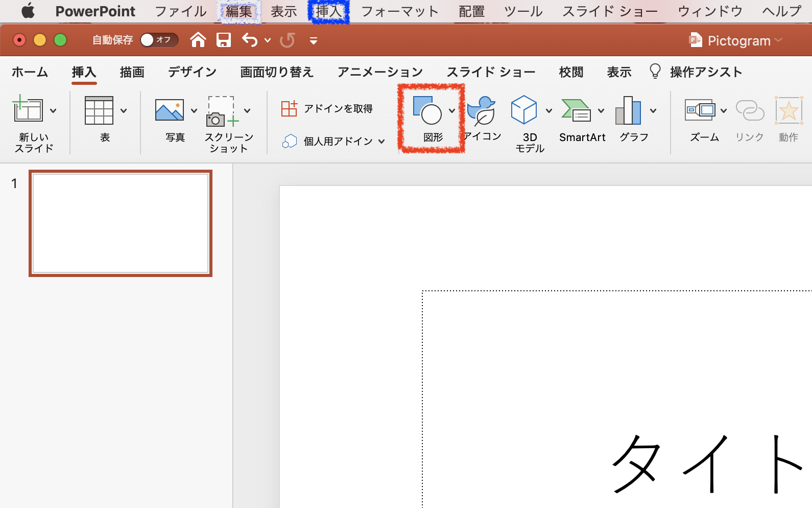Expand the スクリーンショット dropdown arrow
This screenshot has height=508, width=812.
click(247, 110)
